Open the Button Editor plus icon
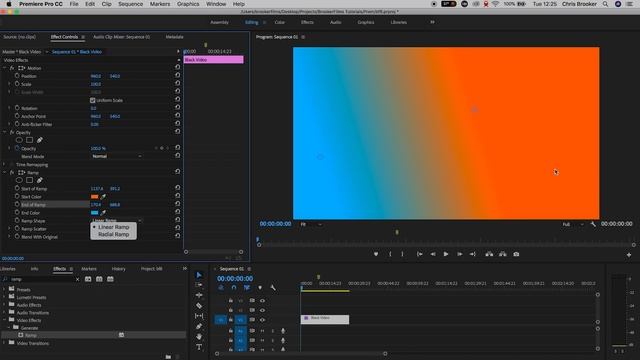640x360 pixels. point(629,255)
